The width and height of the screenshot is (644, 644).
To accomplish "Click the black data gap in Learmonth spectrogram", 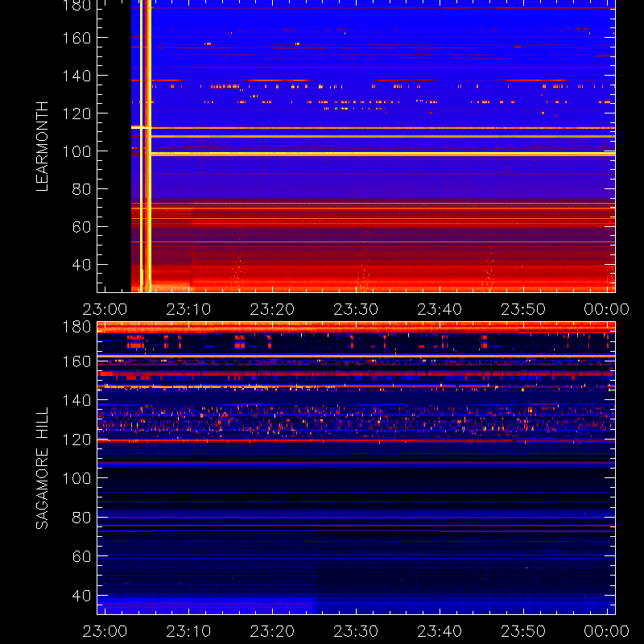I will [114, 146].
